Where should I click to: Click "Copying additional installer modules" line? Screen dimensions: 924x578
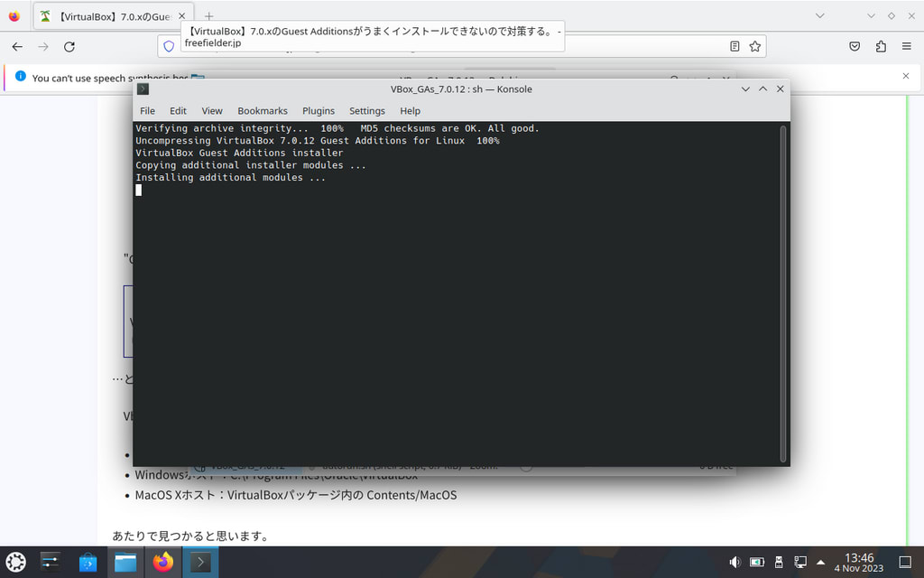tap(251, 166)
